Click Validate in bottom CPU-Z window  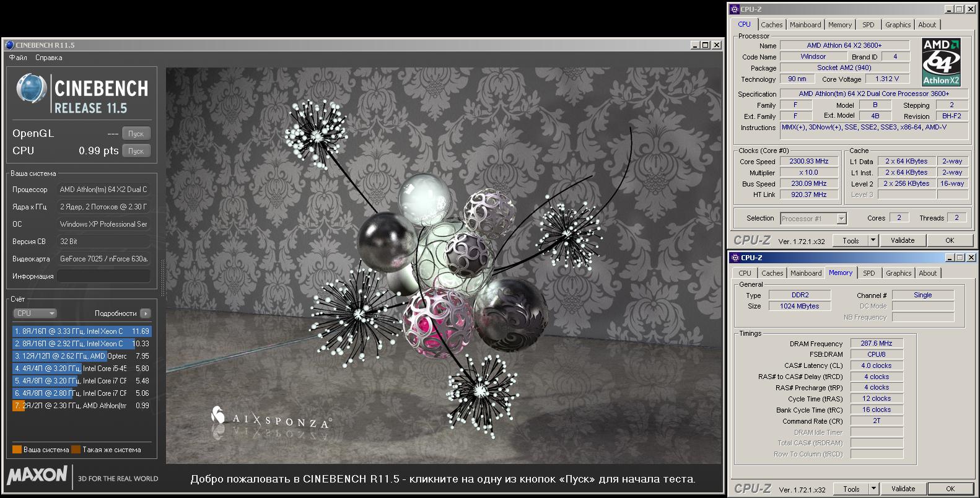(903, 489)
